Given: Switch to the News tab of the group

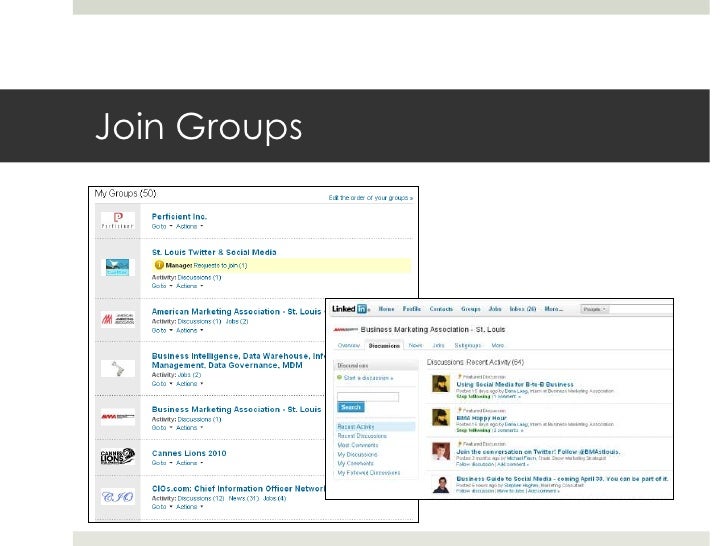Looking at the screenshot, I should (416, 345).
